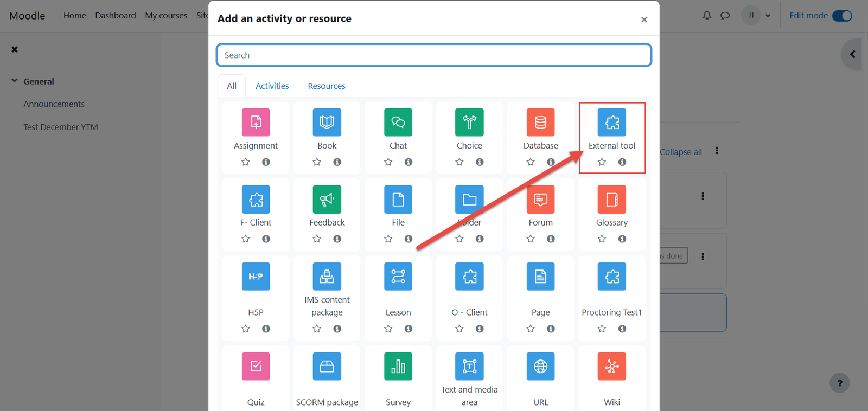Screen dimensions: 868x411
Task: Open the Announcements link in sidebar
Action: click(x=54, y=104)
